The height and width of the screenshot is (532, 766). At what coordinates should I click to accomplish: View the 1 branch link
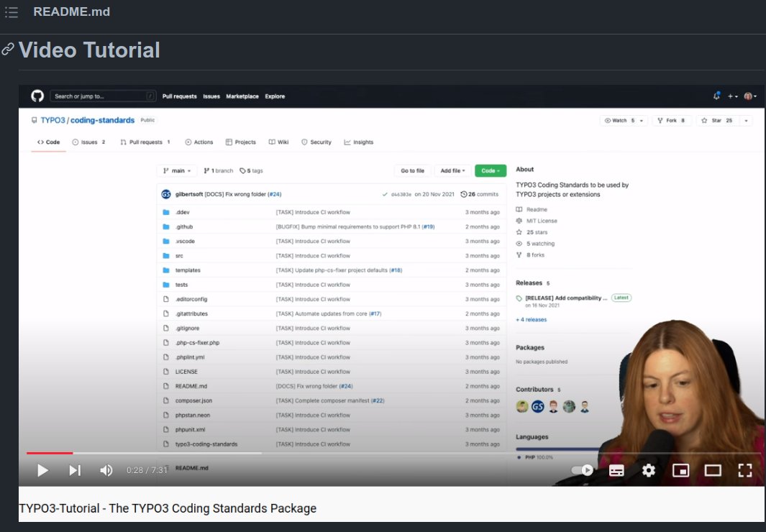click(219, 171)
